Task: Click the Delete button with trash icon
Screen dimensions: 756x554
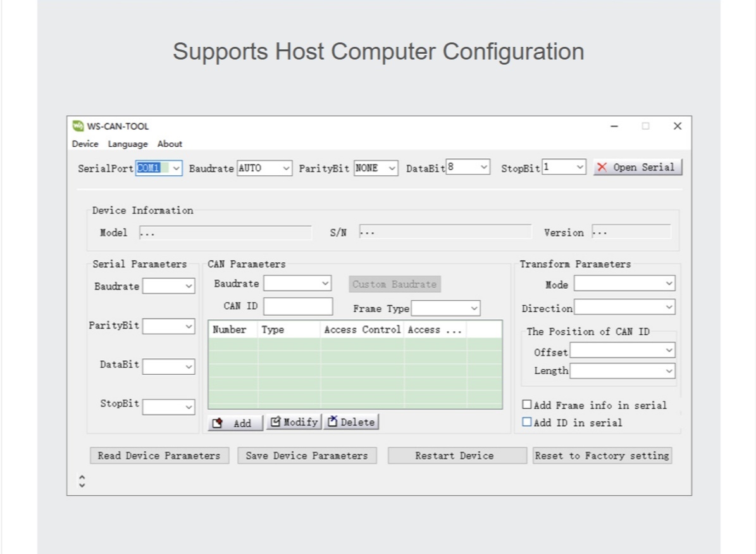Action: click(x=351, y=422)
